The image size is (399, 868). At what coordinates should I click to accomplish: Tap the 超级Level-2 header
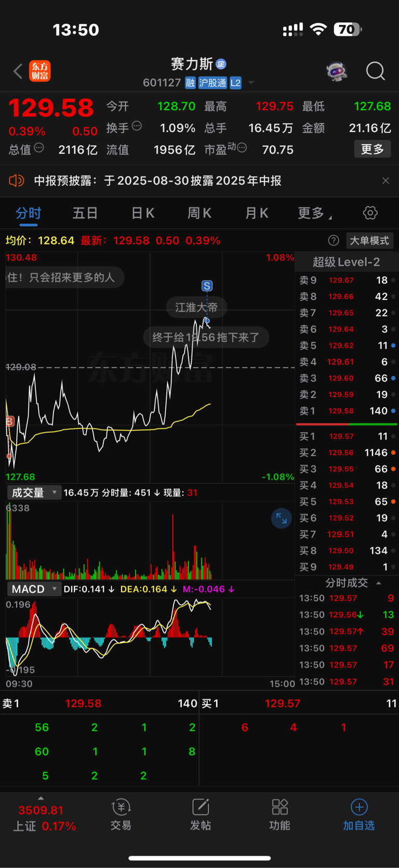click(x=346, y=262)
